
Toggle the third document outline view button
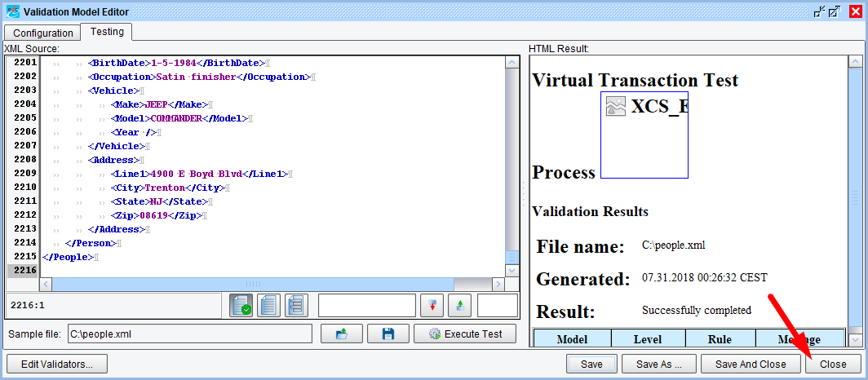294,306
